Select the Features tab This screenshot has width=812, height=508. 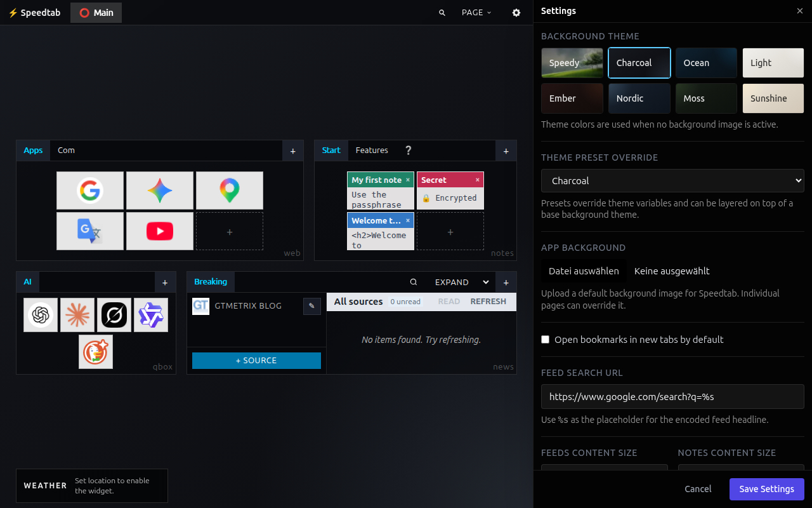pos(372,150)
